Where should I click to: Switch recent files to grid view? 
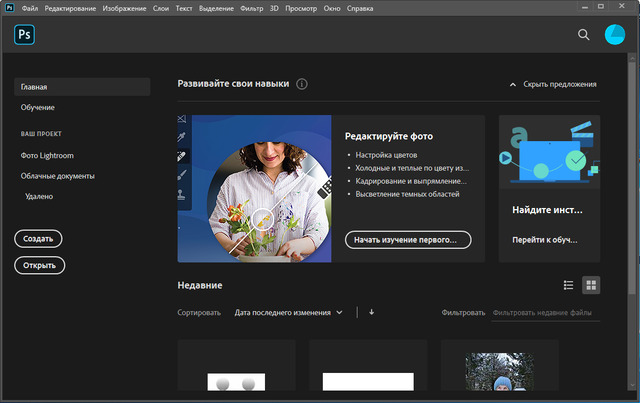coord(591,285)
